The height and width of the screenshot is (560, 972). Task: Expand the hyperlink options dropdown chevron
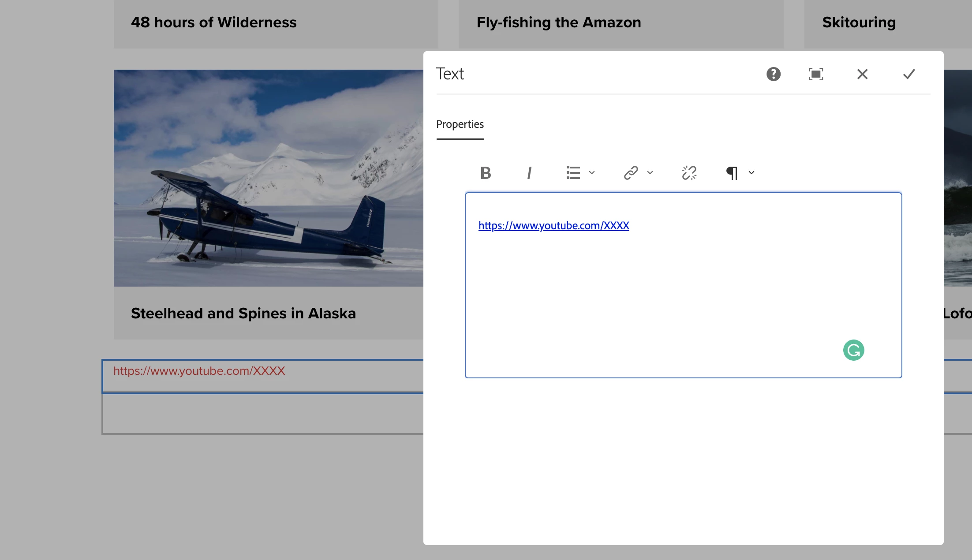[x=650, y=173]
